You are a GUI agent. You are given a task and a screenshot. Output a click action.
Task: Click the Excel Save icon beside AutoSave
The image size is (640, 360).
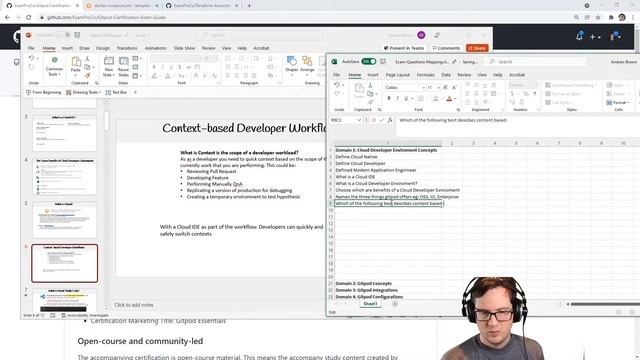[383, 62]
